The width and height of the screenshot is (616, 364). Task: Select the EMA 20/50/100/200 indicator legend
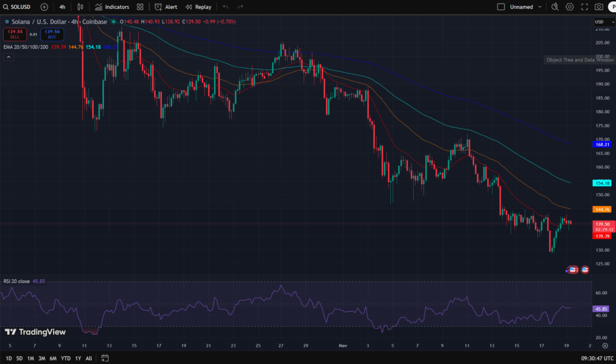coord(26,47)
